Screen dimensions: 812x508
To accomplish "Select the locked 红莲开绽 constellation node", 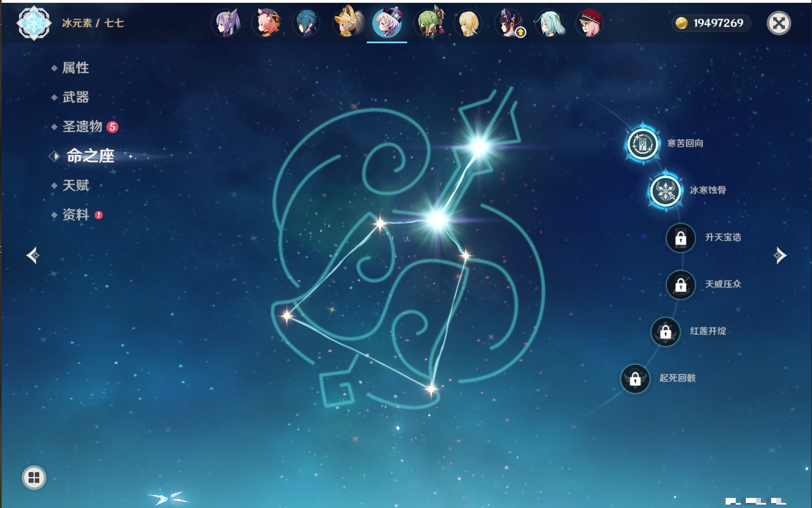I will tap(666, 332).
